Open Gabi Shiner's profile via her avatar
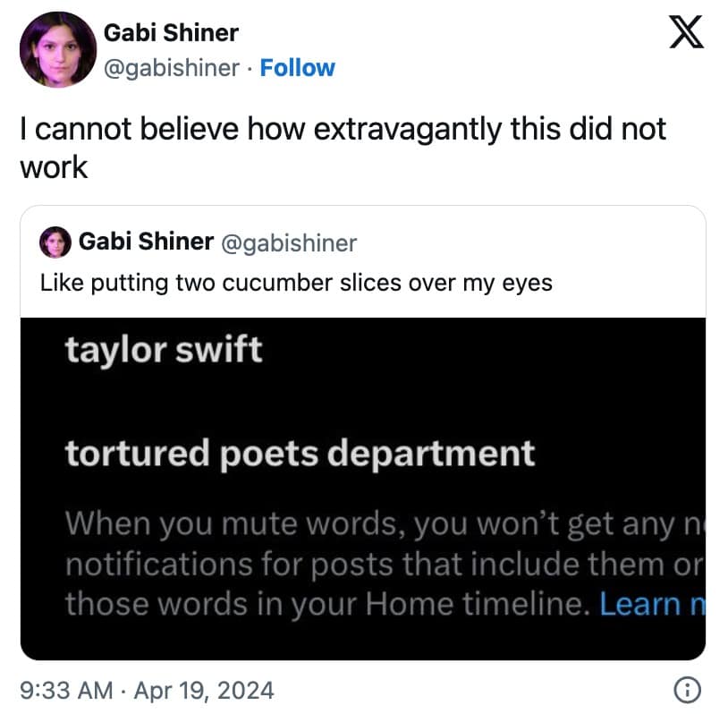The image size is (728, 714). click(x=57, y=49)
